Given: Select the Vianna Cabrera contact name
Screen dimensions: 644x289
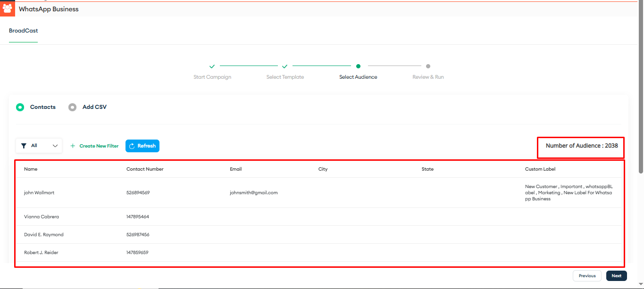Looking at the screenshot, I should click(42, 217).
